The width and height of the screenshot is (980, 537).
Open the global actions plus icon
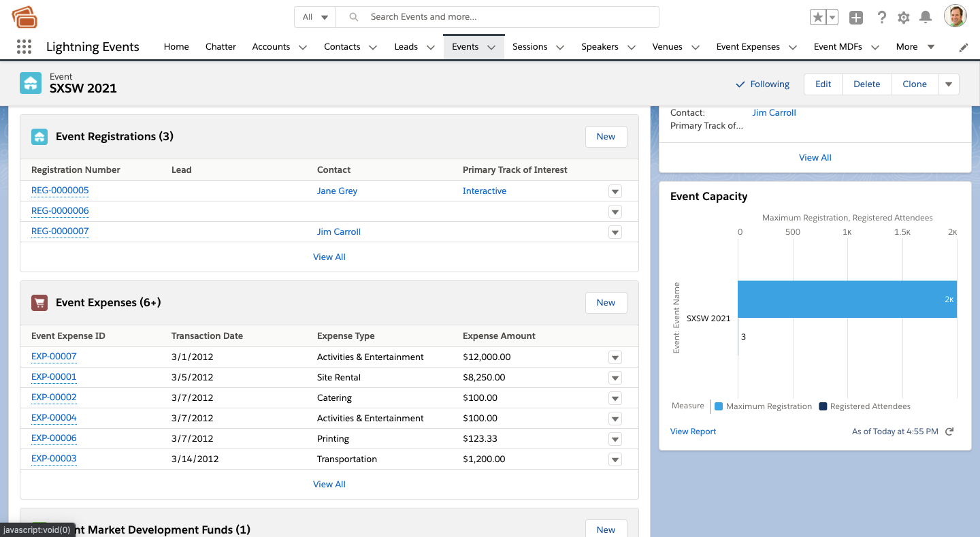point(856,18)
